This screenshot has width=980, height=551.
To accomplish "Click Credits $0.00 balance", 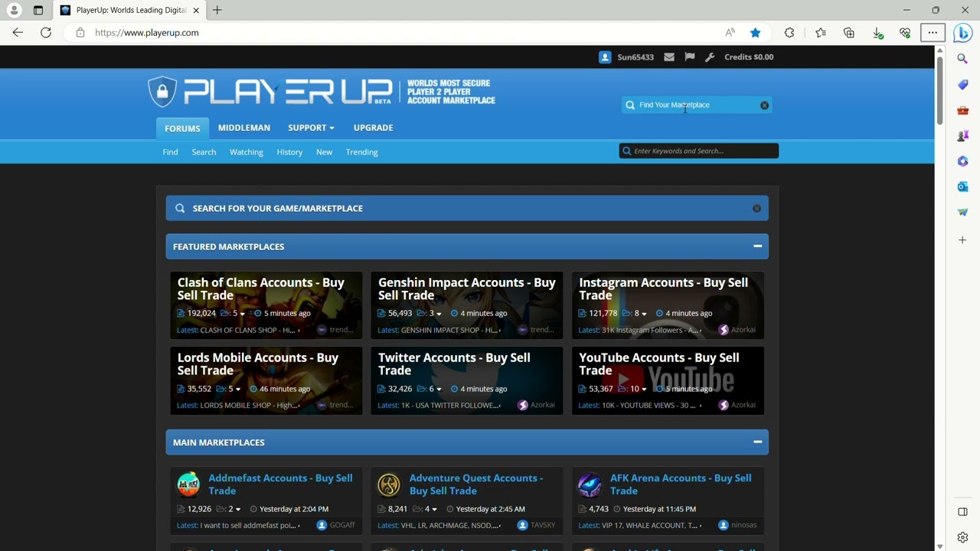I will pyautogui.click(x=749, y=57).
